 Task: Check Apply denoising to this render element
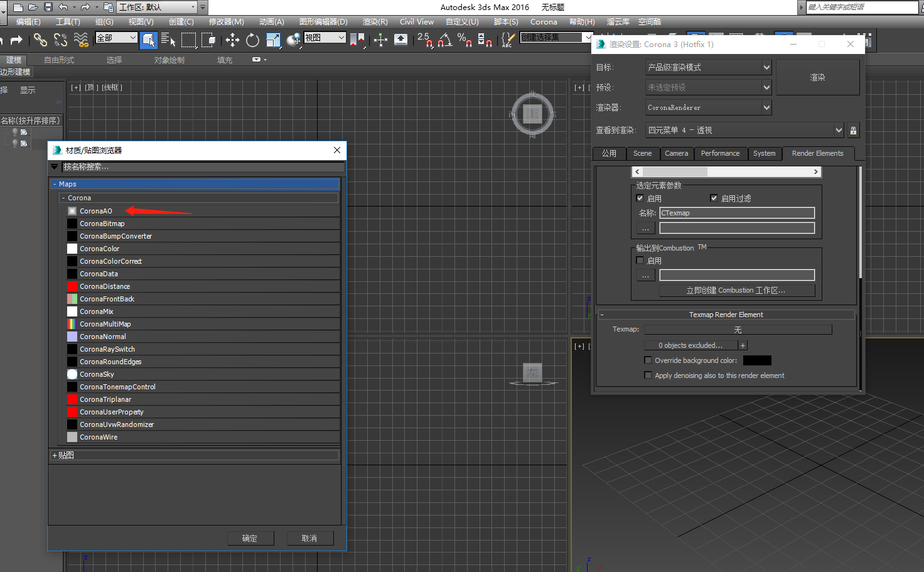[x=648, y=375]
